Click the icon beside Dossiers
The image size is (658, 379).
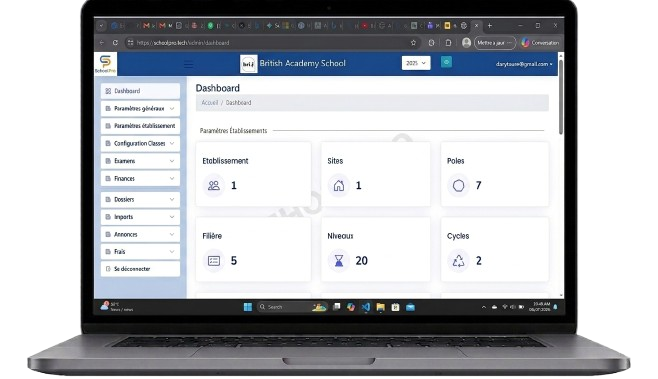108,200
